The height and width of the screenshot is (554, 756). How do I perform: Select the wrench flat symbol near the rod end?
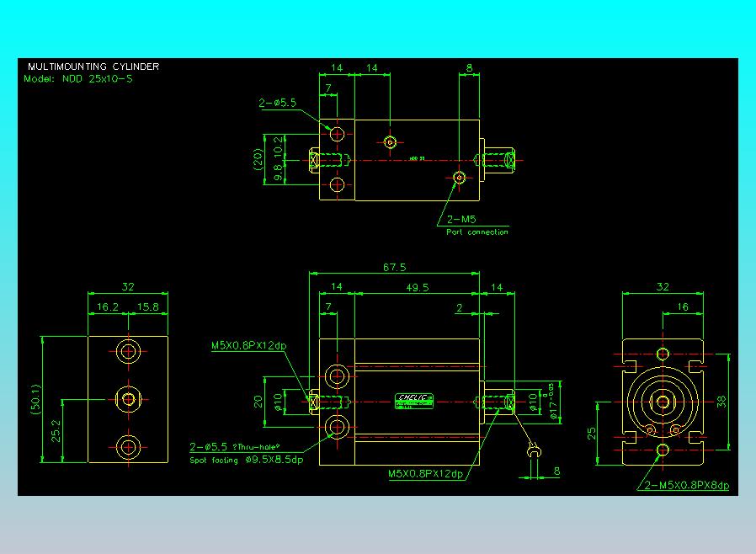535,451
